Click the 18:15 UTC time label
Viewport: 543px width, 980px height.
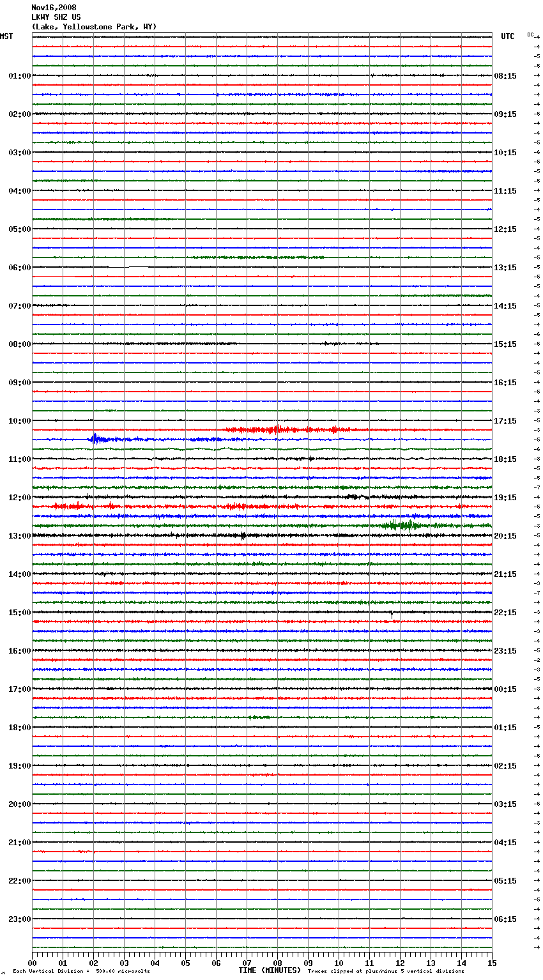coord(505,459)
